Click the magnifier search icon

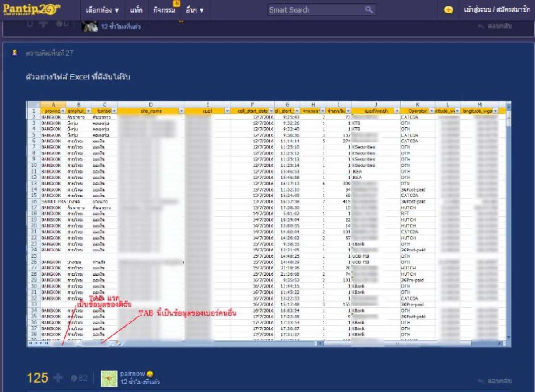point(369,10)
